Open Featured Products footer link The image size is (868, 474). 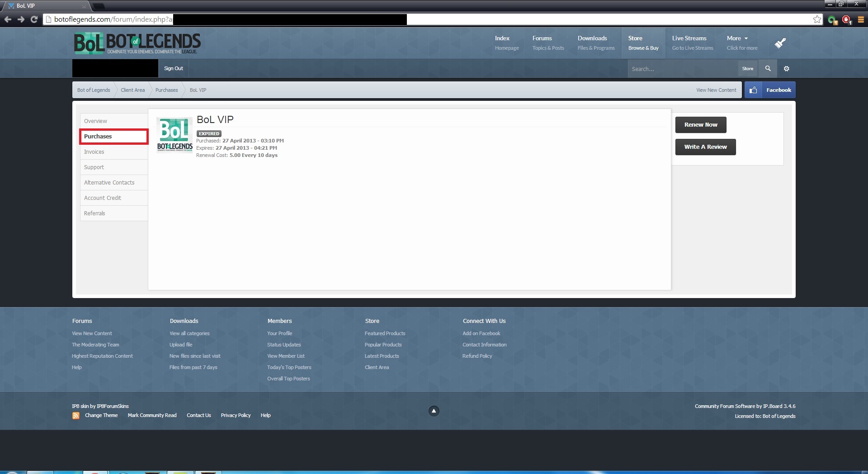tap(385, 333)
